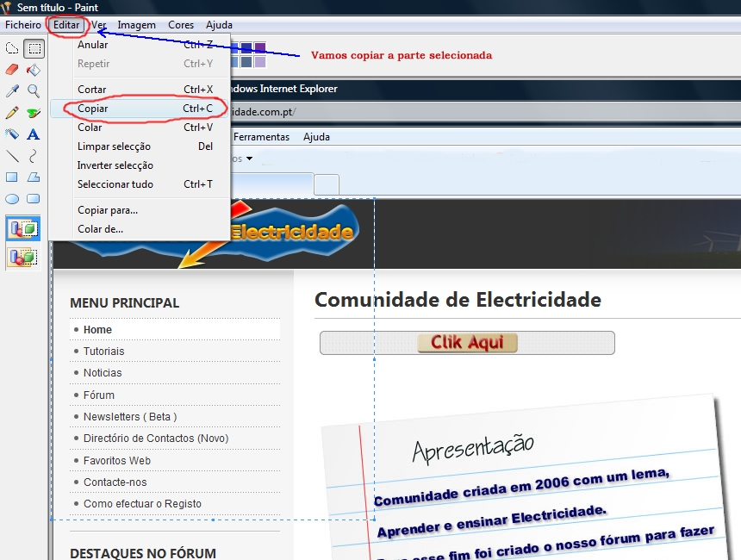Pick the purple palette color
The height and width of the screenshot is (560, 741).
[x=260, y=47]
